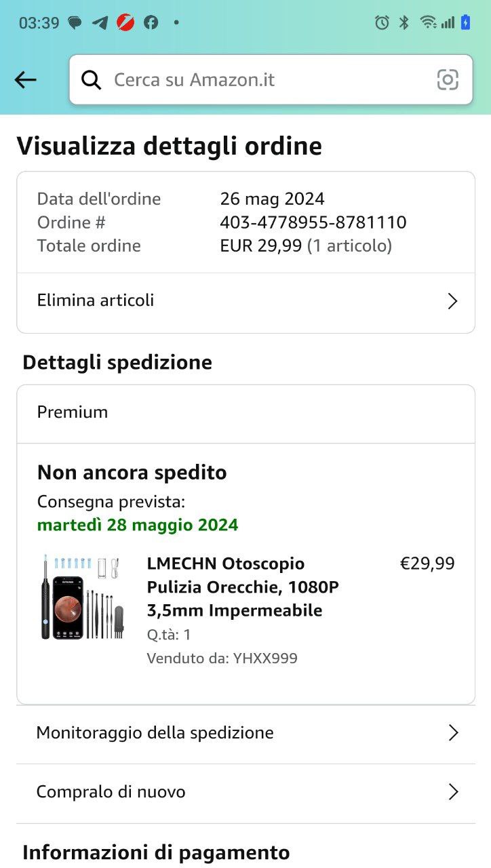Tap the Compralo di nuovo text
The height and width of the screenshot is (868, 491).
(111, 792)
